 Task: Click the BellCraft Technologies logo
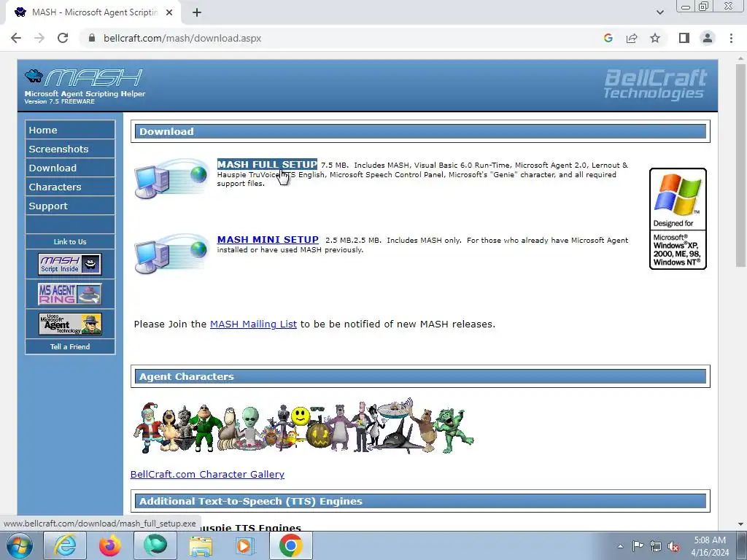point(656,85)
